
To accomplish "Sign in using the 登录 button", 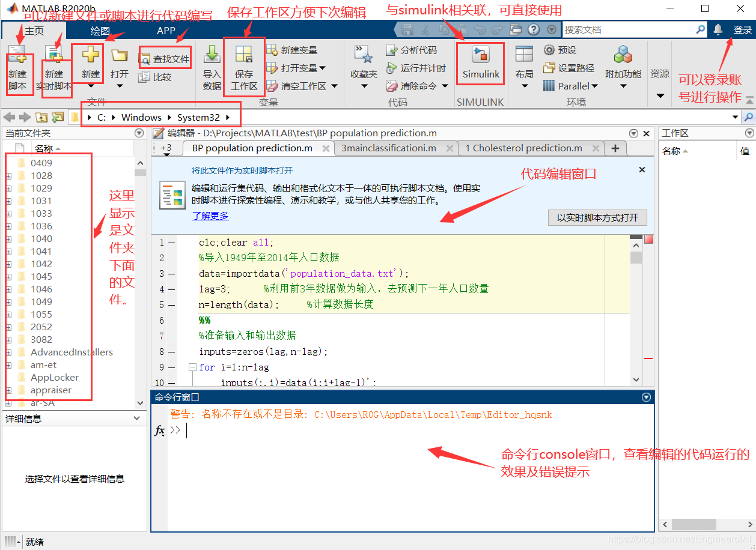I will pyautogui.click(x=742, y=28).
